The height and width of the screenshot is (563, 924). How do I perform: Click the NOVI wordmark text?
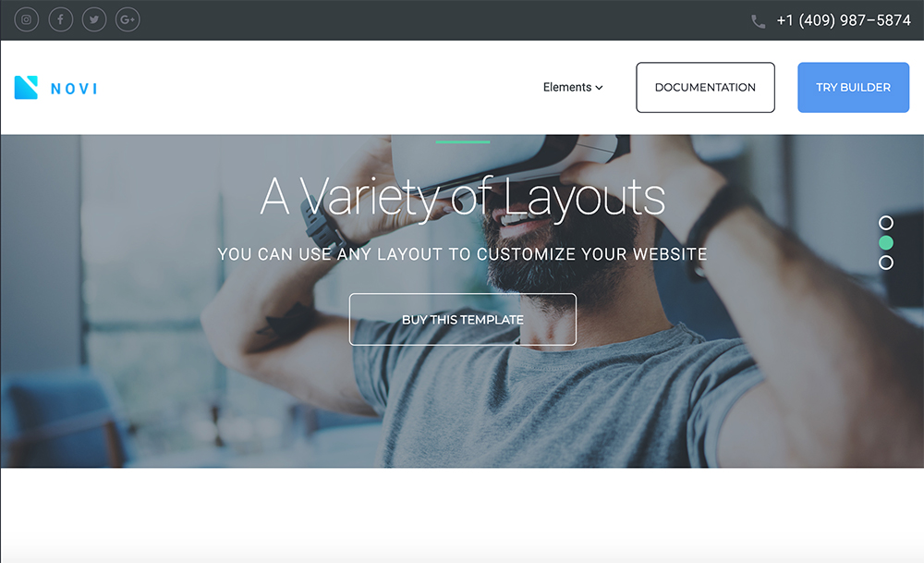click(x=74, y=89)
